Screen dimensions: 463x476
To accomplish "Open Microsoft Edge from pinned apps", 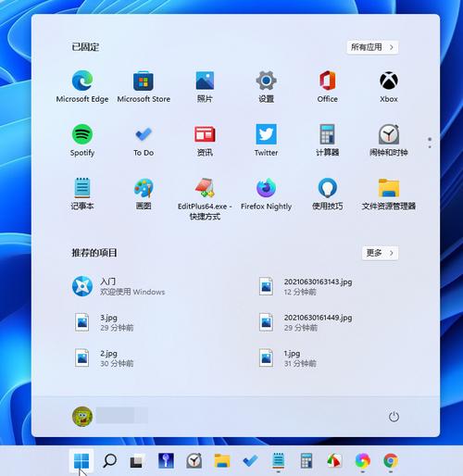I will click(82, 87).
